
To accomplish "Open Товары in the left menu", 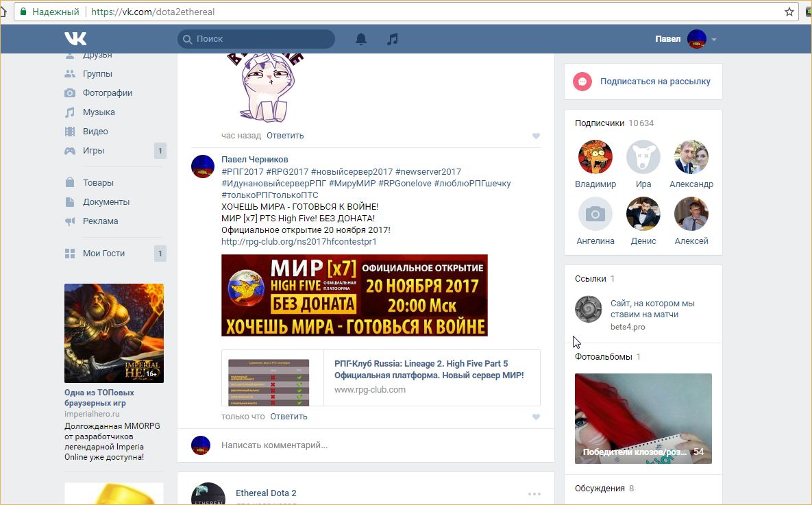I will [x=98, y=182].
